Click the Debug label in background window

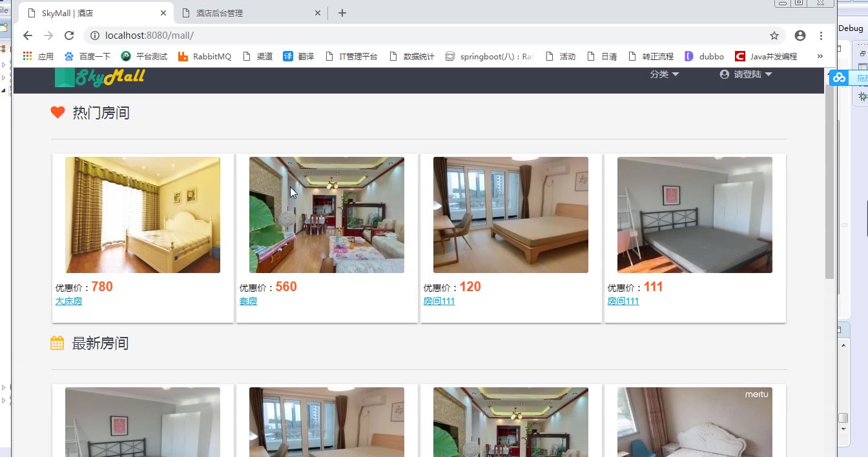tap(851, 28)
